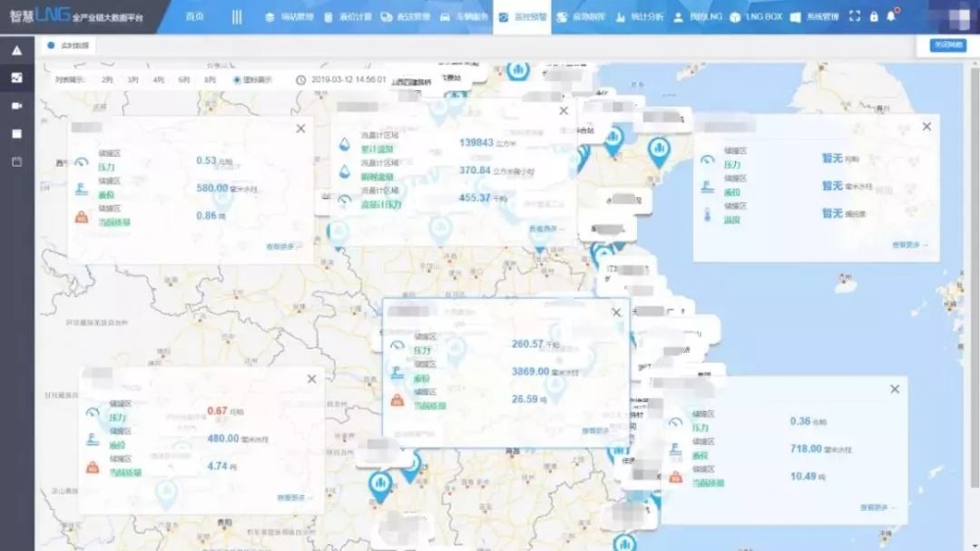Open 查看更多 link in the 暂无 panel
Image resolution: width=980 pixels, height=551 pixels.
pos(909,245)
